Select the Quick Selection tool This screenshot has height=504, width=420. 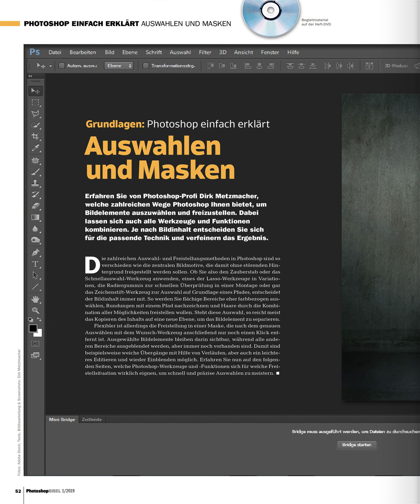point(36,125)
